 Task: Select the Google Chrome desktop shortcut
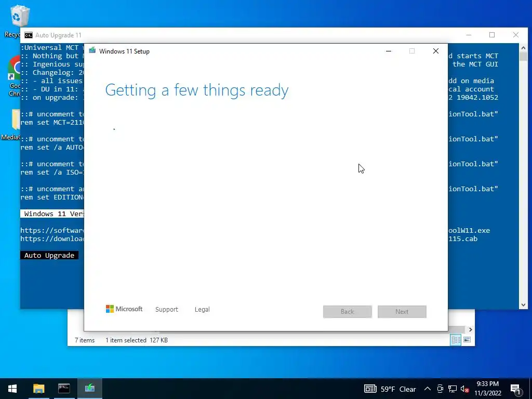click(x=13, y=77)
